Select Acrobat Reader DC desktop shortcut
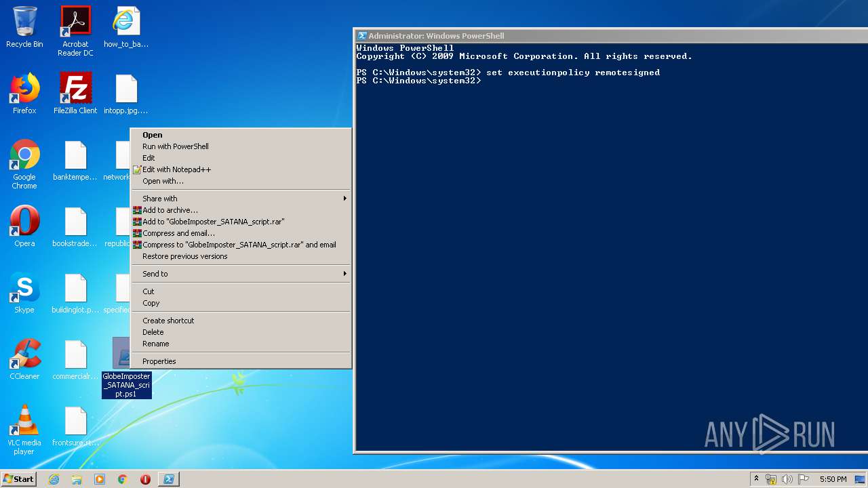 coord(75,31)
